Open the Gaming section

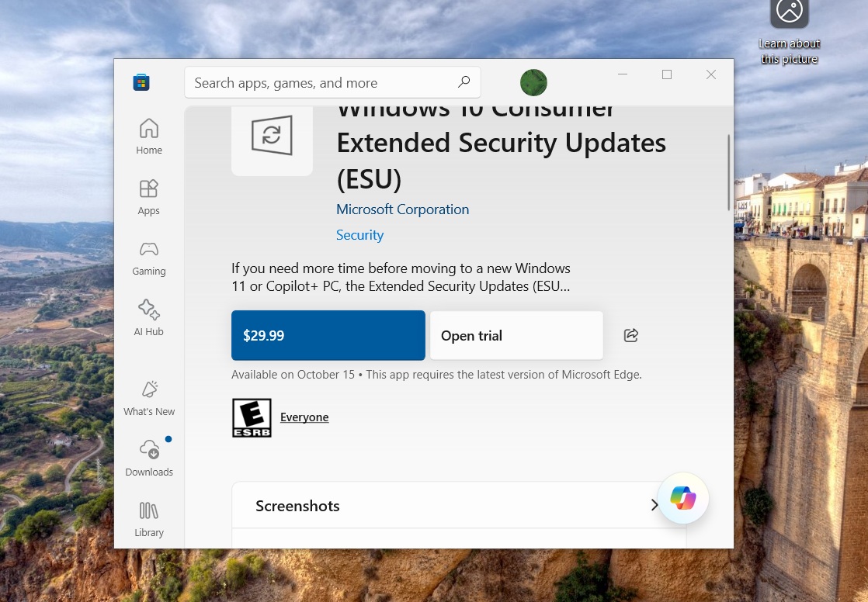pos(149,258)
